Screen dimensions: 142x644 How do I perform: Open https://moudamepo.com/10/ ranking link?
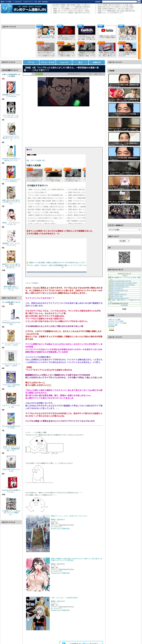pos(121,281)
